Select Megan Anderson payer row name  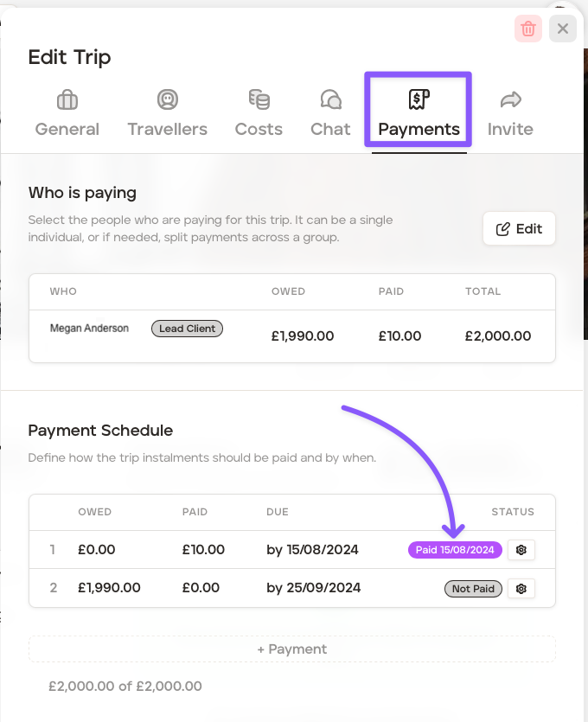point(89,329)
